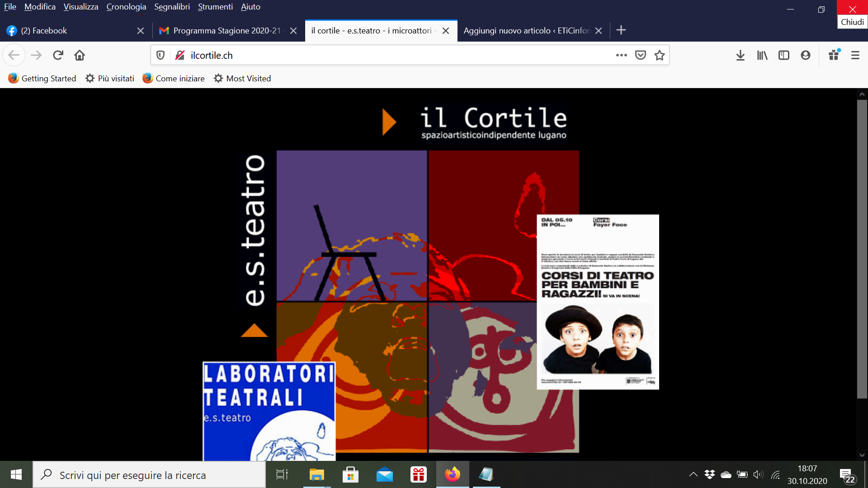
Task: Bookmark this page with the star
Action: point(660,55)
